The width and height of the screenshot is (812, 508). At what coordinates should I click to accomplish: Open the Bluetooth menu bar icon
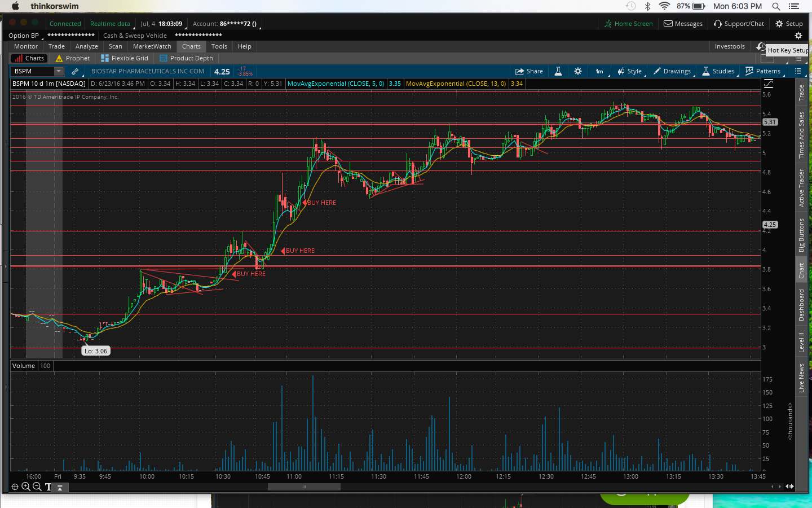tap(648, 6)
